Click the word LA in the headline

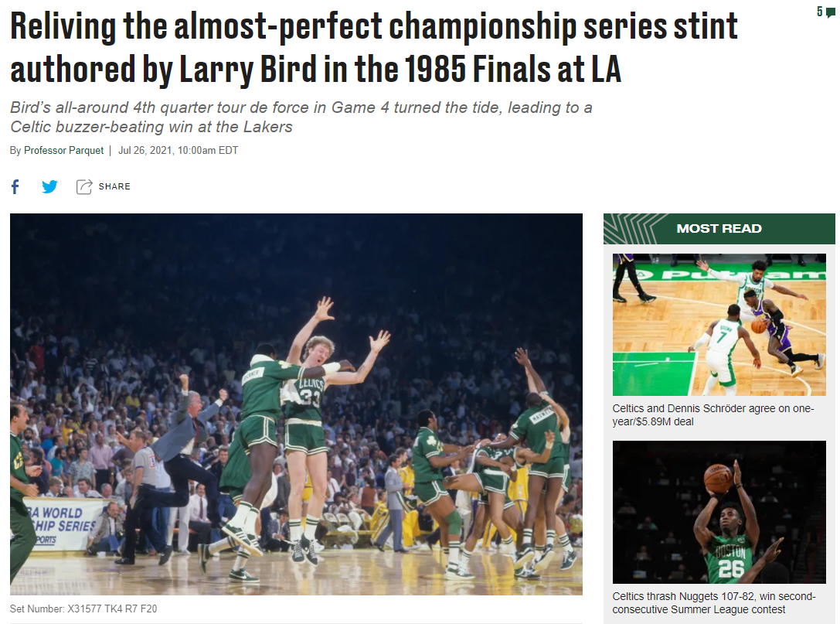tap(607, 69)
